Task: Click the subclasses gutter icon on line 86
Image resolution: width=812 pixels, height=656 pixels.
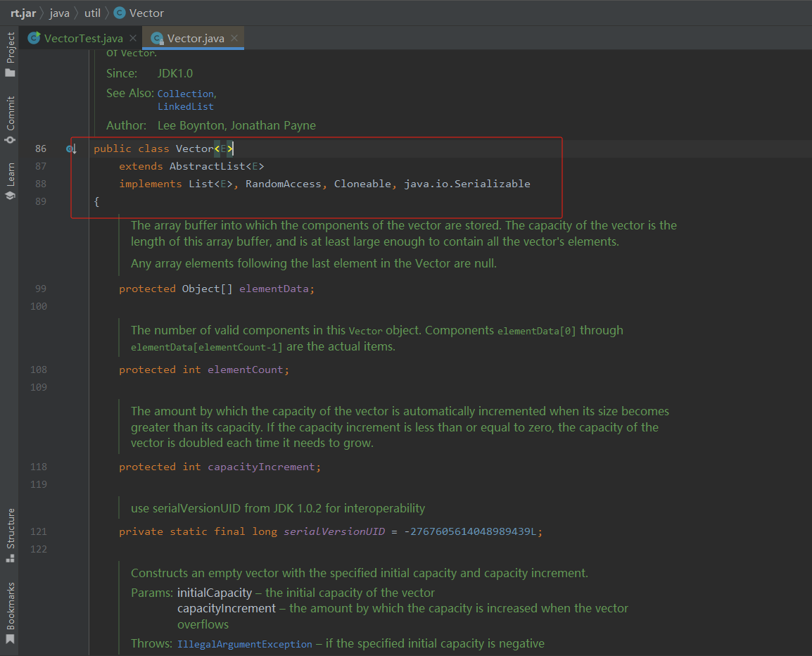Action: coord(71,149)
